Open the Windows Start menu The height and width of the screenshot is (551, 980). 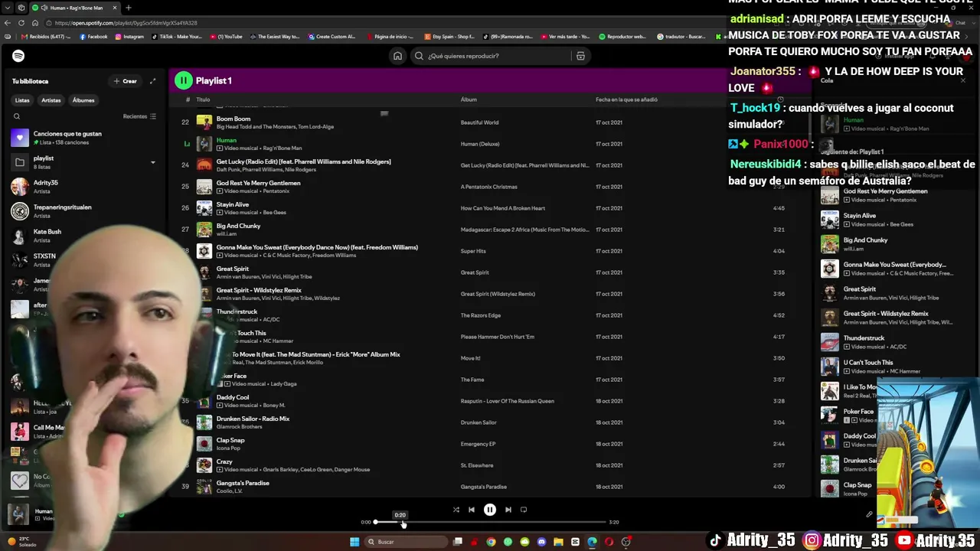(354, 542)
